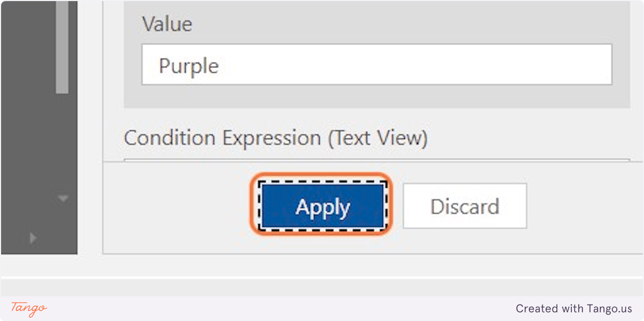Click the white strip below the dialog
This screenshot has width=644, height=321.
(322, 277)
